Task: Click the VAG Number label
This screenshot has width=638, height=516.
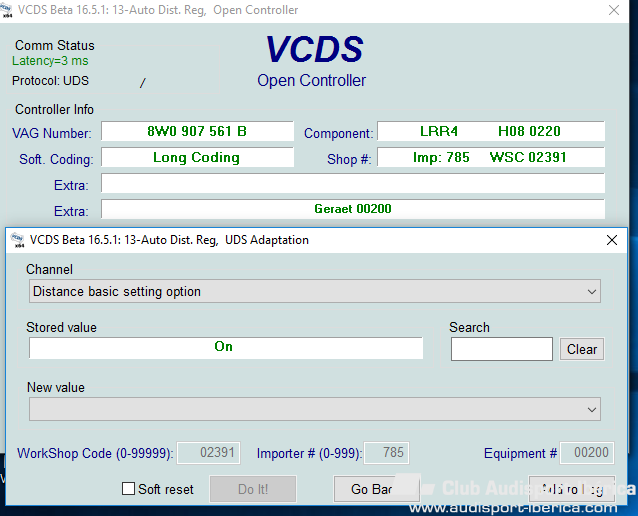Action: pyautogui.click(x=52, y=133)
